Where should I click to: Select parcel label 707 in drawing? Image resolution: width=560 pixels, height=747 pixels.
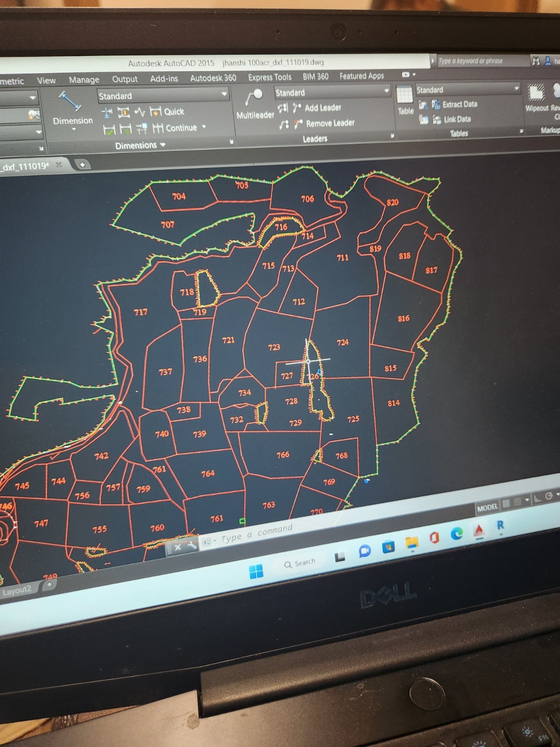(x=168, y=225)
